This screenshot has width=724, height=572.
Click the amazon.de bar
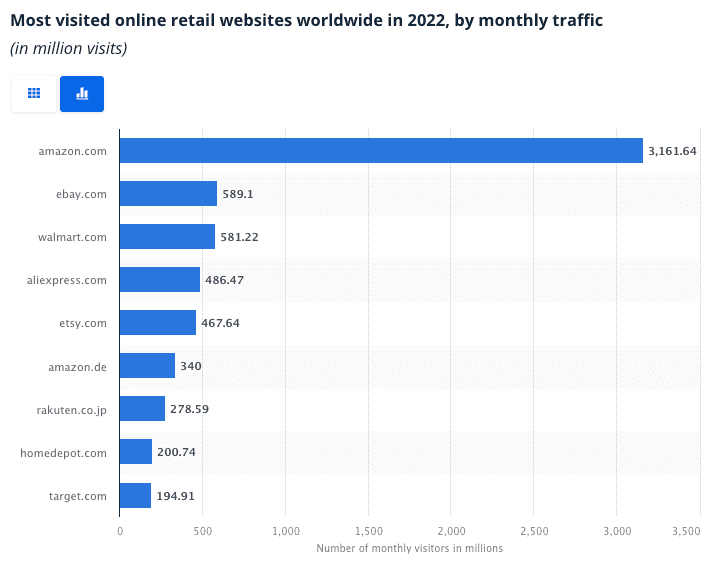tap(147, 366)
